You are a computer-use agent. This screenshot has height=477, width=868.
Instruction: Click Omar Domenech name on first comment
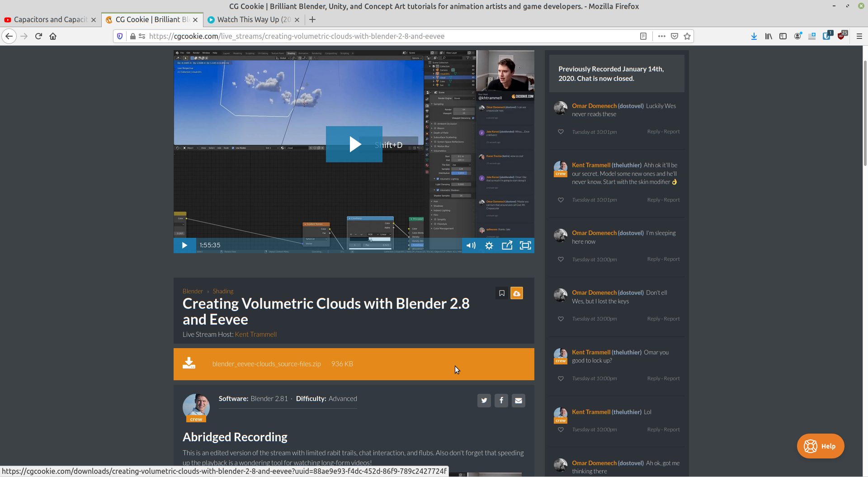pyautogui.click(x=594, y=106)
